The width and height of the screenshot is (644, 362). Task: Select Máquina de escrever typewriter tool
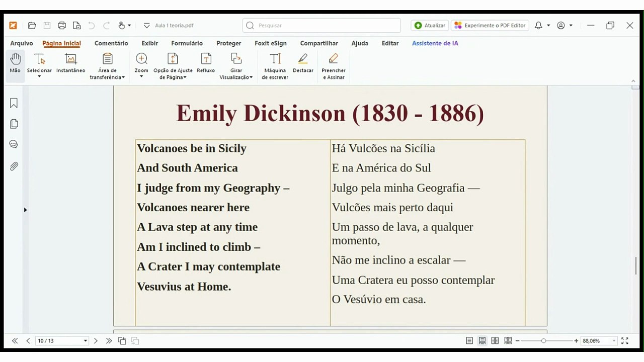coord(275,66)
